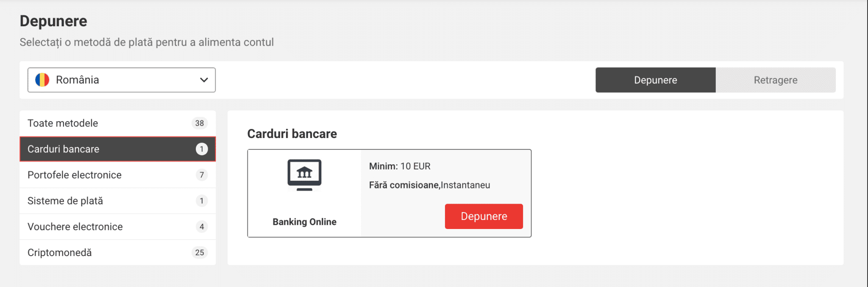The width and height of the screenshot is (868, 287).
Task: Expand the country dropdown chevron
Action: coord(204,80)
